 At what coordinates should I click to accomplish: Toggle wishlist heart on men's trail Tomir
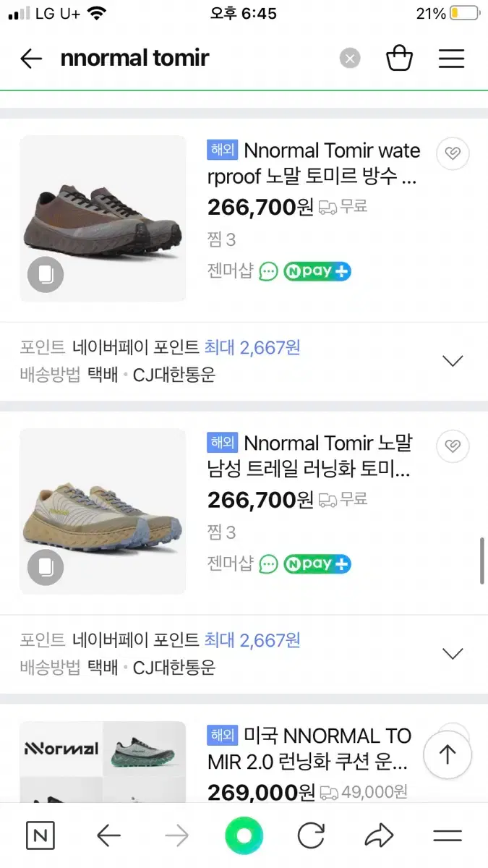point(453,446)
